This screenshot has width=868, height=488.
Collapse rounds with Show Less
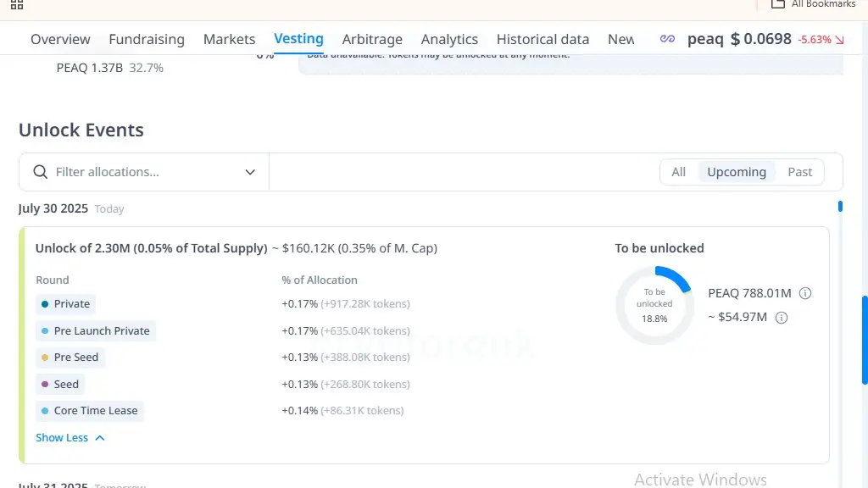point(70,438)
